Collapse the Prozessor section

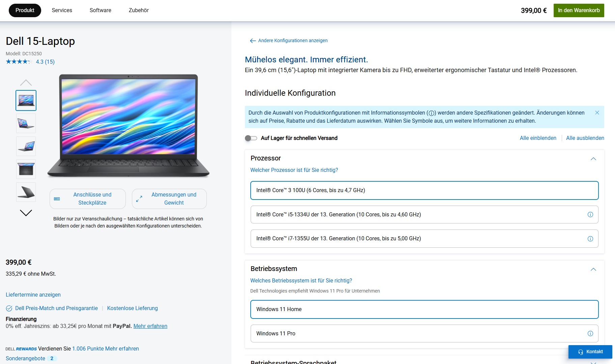point(593,159)
